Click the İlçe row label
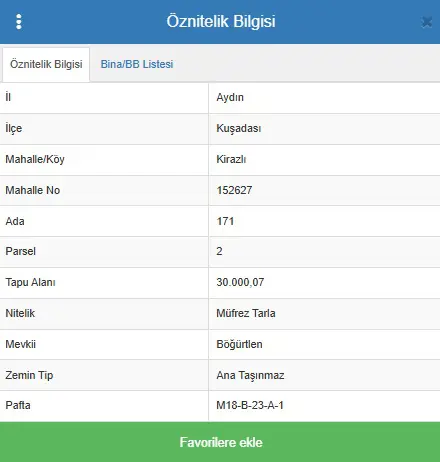The image size is (440, 462). [x=14, y=128]
